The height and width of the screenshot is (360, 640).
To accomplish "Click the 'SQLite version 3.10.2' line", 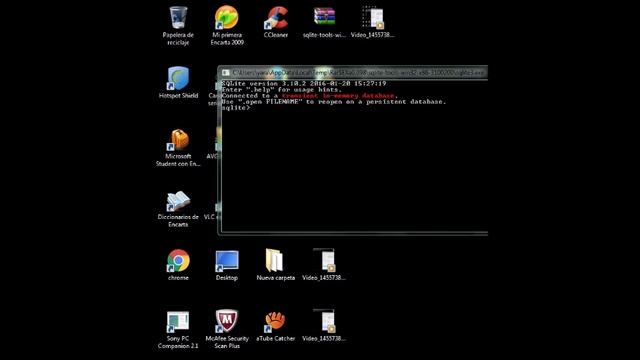I will pyautogui.click(x=304, y=83).
